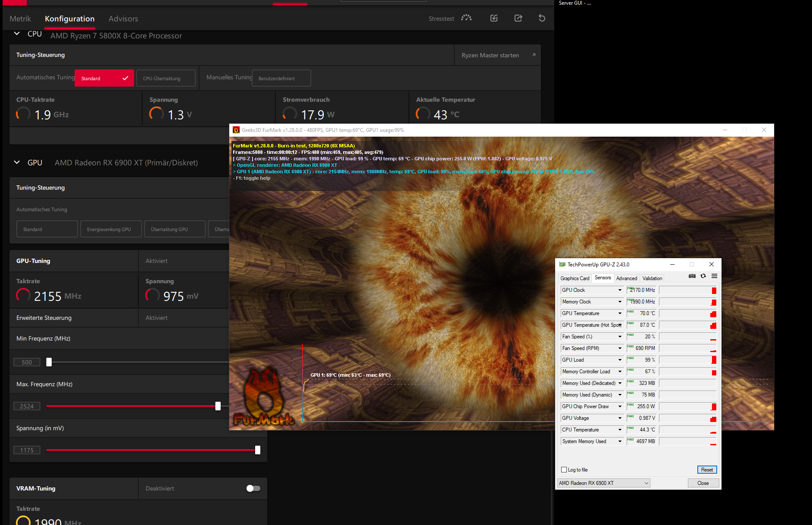Select Übertaktung GPU option
Image resolution: width=812 pixels, height=525 pixels.
tap(175, 229)
